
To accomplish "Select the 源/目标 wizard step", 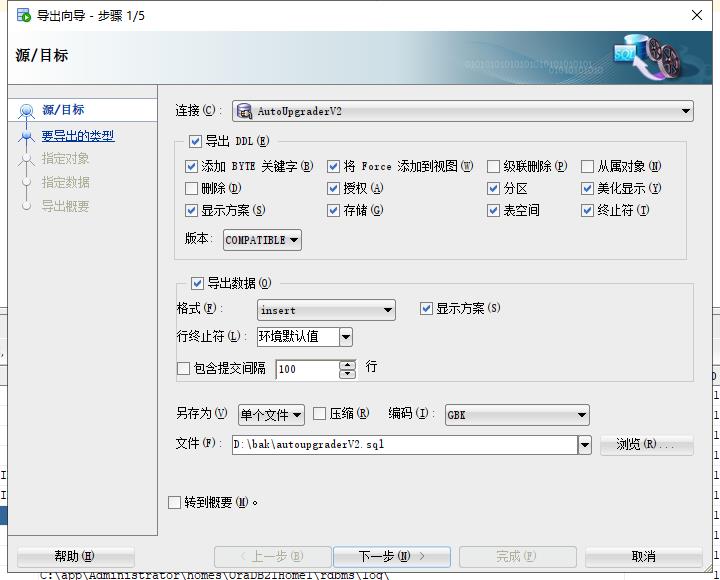I will tap(63, 110).
